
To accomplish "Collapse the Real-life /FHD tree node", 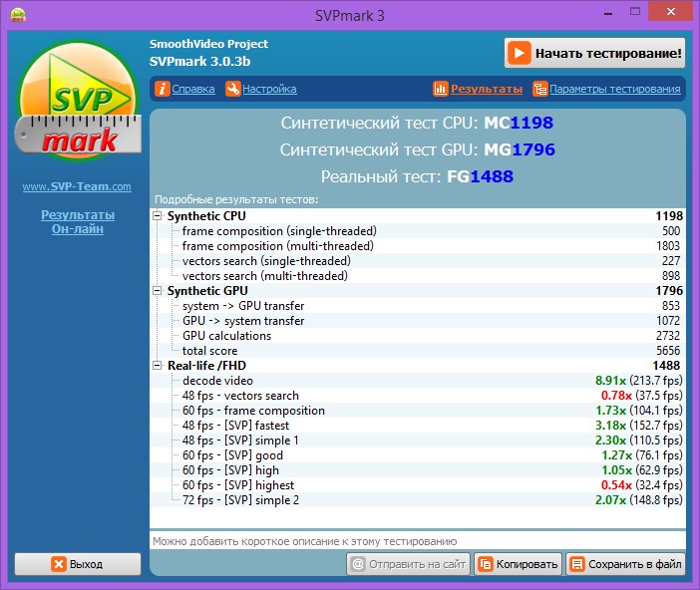I will (158, 366).
